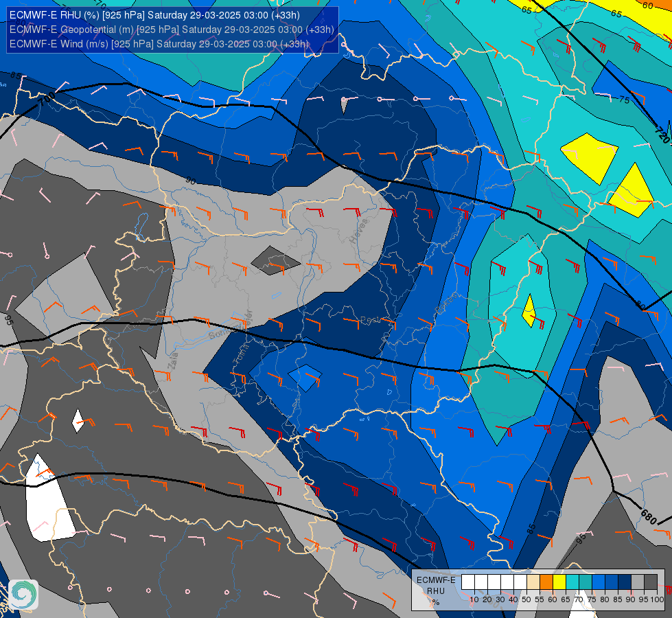
Task: Pick the orange 55-60 legend swatch
Action: [546, 582]
